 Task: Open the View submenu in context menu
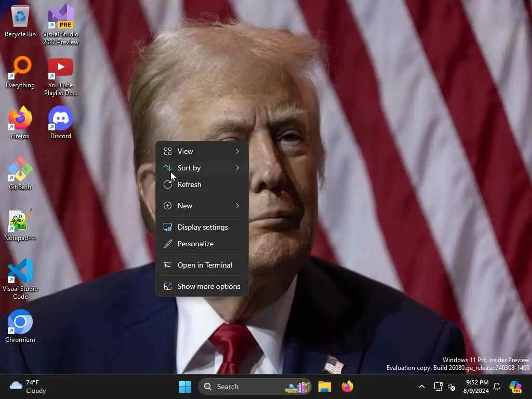click(202, 151)
